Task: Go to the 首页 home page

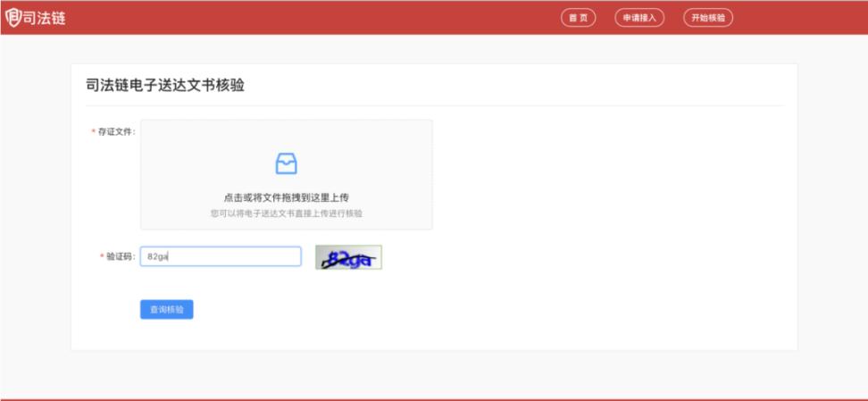Action: pos(578,18)
